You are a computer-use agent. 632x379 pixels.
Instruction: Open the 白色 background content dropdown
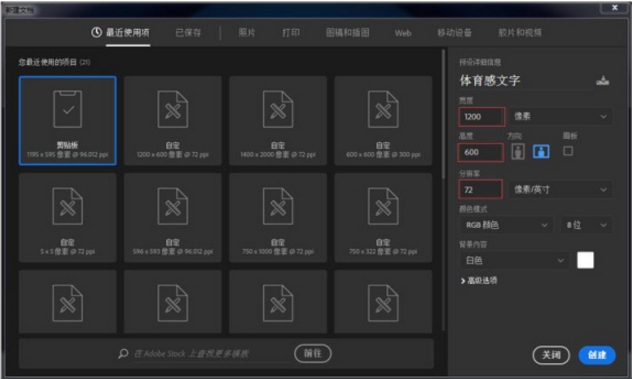pyautogui.click(x=515, y=260)
